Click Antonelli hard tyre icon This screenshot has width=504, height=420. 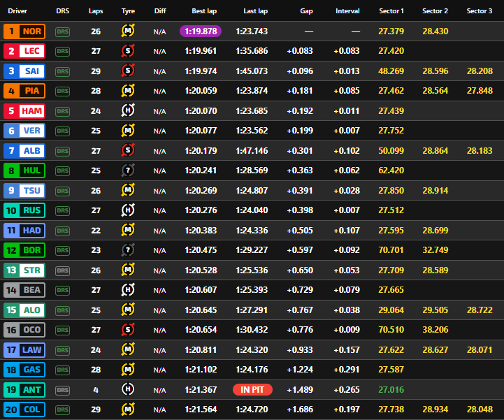tap(128, 389)
